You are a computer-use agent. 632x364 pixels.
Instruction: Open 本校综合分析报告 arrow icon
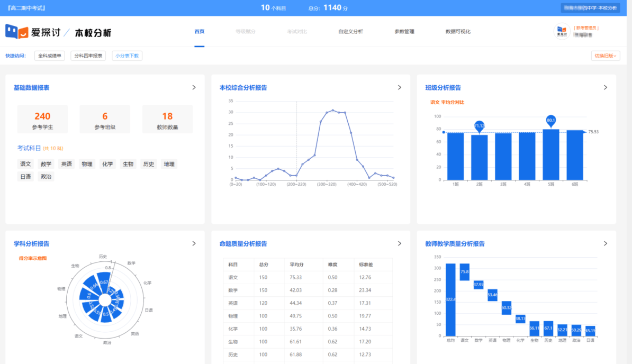pyautogui.click(x=400, y=87)
